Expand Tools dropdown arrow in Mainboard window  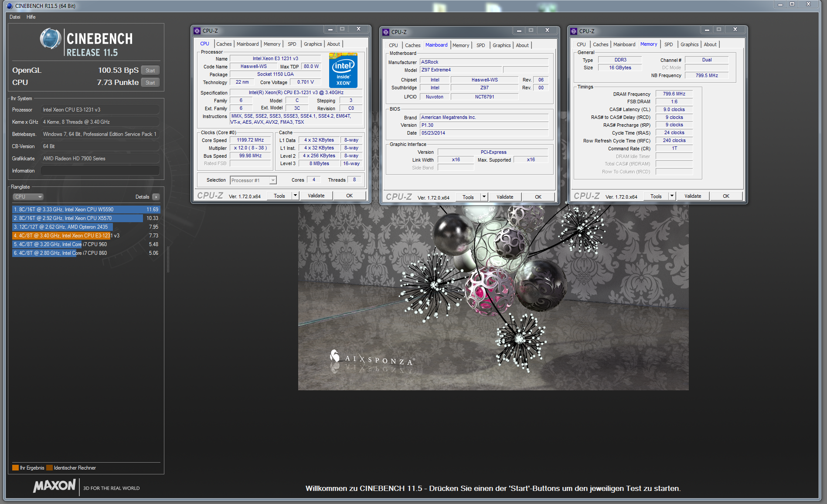click(x=484, y=197)
